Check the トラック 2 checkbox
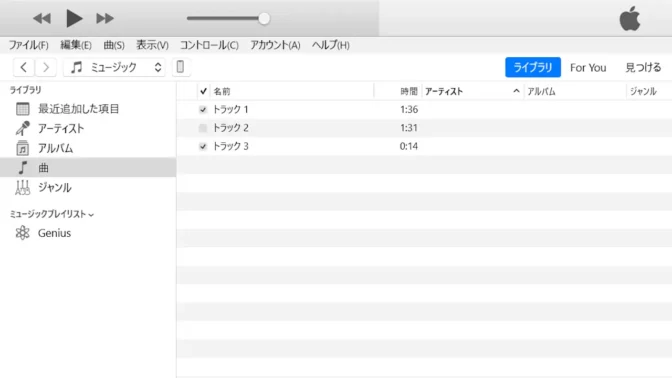 pyautogui.click(x=203, y=128)
